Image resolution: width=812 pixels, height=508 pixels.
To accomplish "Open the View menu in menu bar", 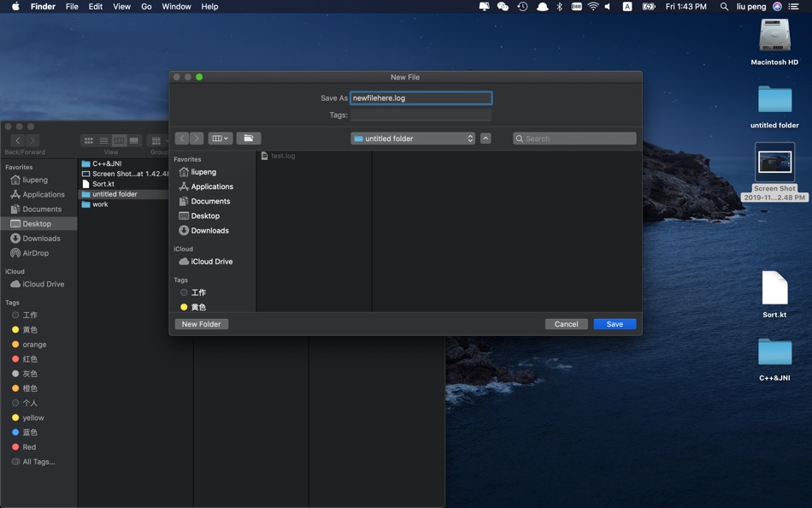I will pyautogui.click(x=122, y=7).
